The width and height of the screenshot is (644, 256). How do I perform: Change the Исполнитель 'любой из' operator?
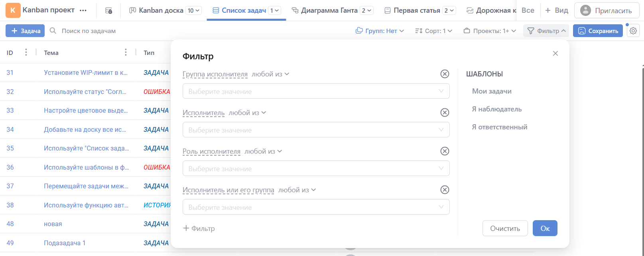click(x=247, y=113)
